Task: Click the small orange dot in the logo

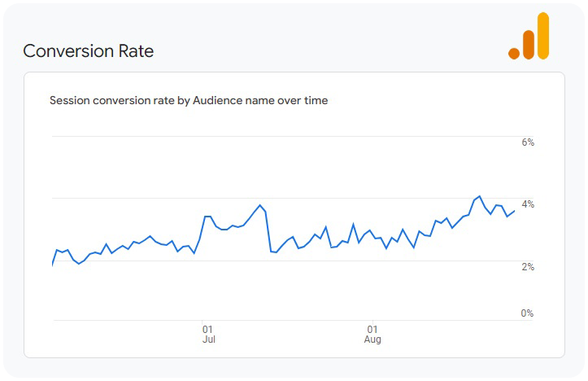Action: pyautogui.click(x=514, y=54)
